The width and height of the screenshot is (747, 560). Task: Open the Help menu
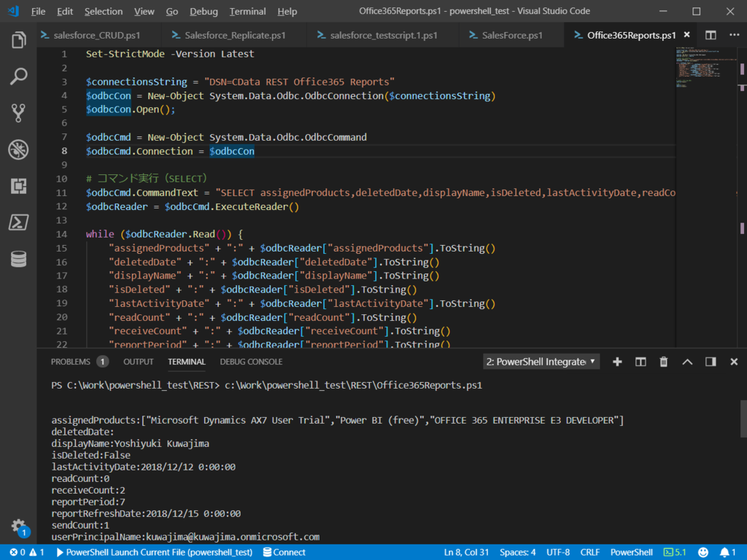287,12
